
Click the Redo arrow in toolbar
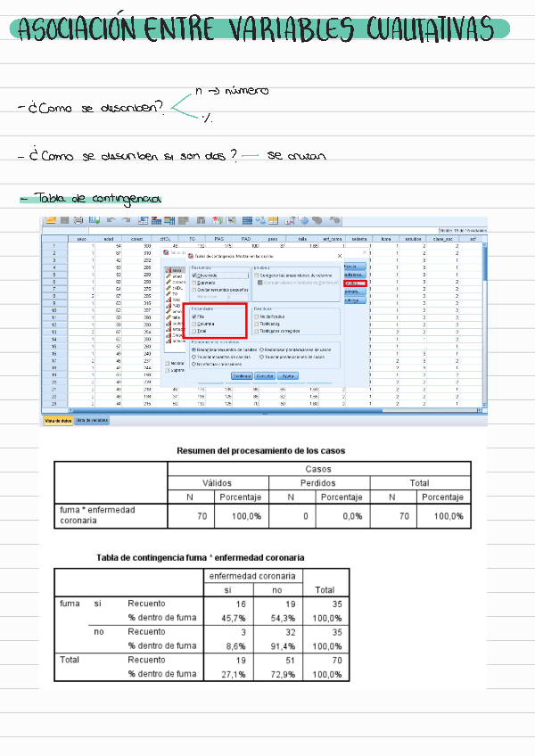coord(128,220)
